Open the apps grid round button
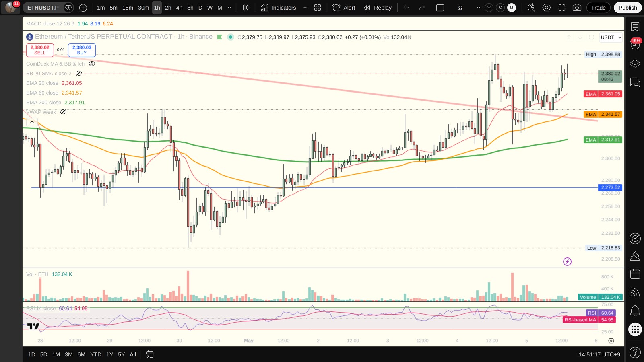This screenshot has width=644, height=362. pyautogui.click(x=635, y=329)
